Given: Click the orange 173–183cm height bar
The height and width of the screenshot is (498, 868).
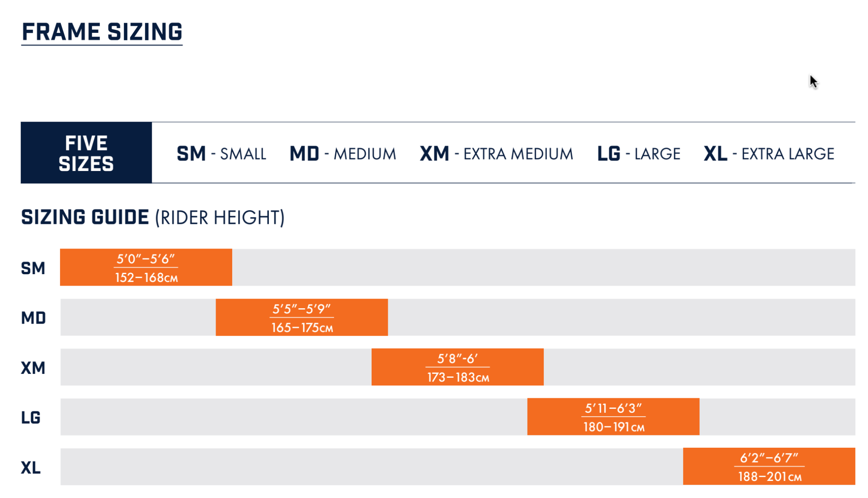Looking at the screenshot, I should pos(457,367).
